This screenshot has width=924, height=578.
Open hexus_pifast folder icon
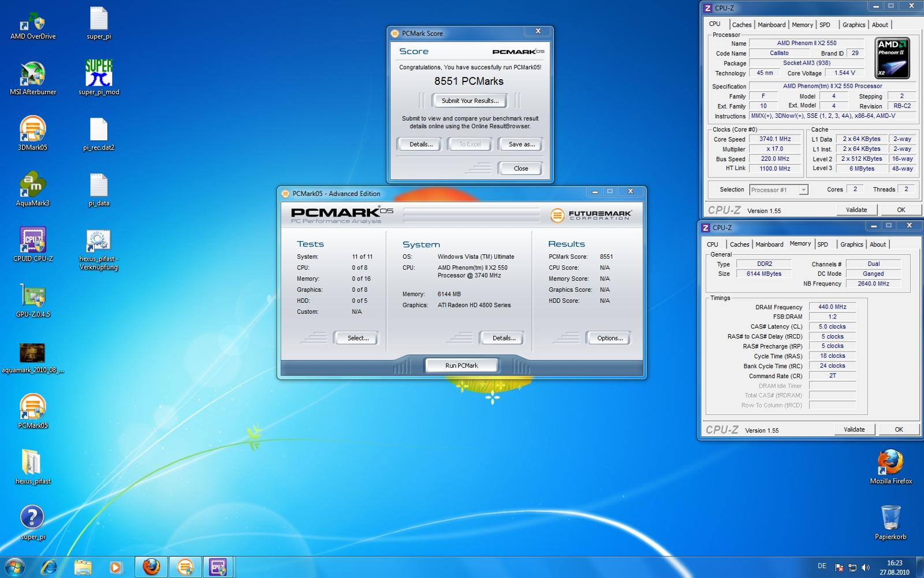pos(33,467)
